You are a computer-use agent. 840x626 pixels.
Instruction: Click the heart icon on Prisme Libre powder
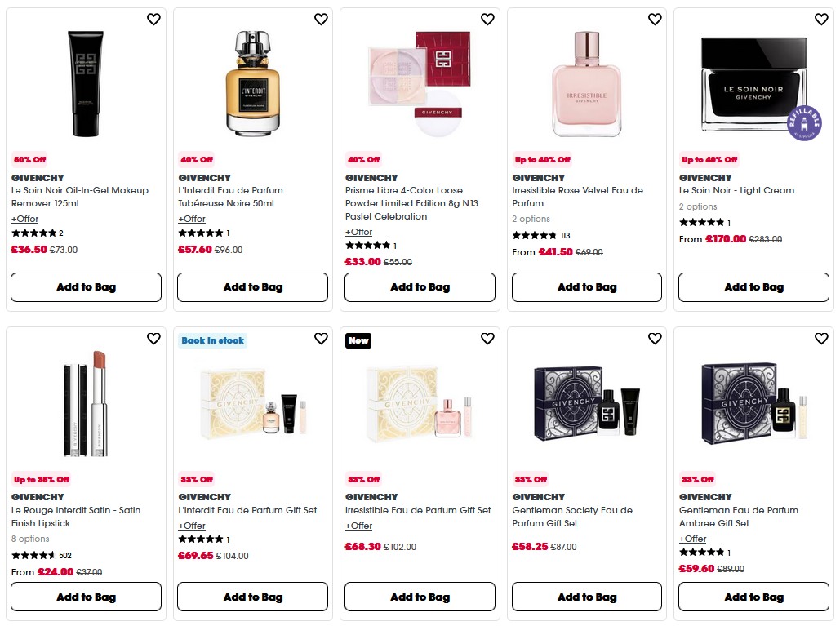tap(487, 19)
